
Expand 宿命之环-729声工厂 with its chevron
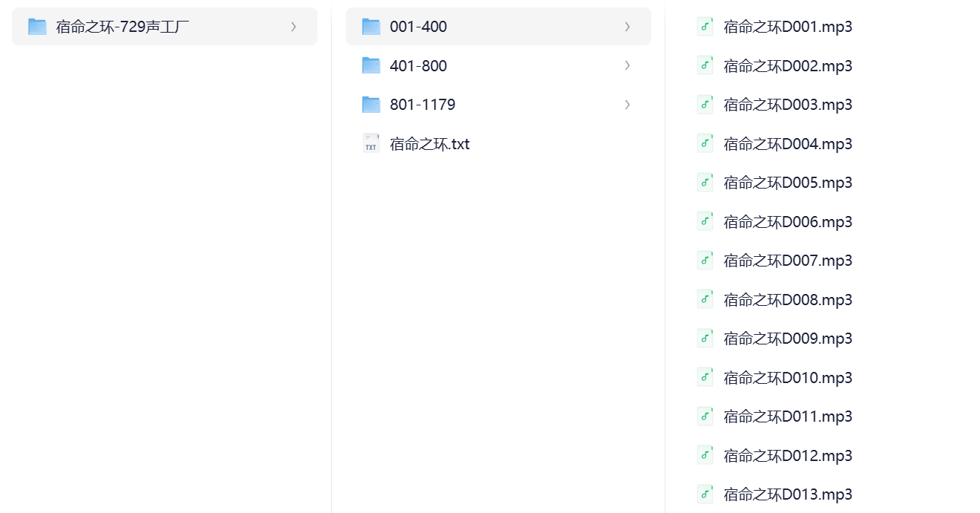[x=294, y=27]
